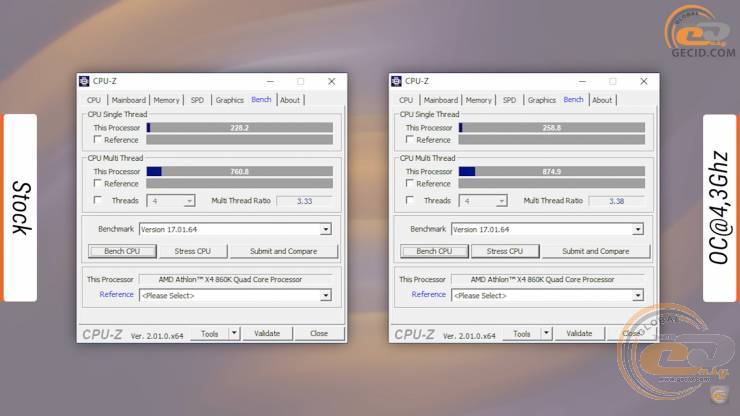Click Multi Thread Ratio value 3.38 in right window
Screen dimensions: 740x416
click(x=616, y=201)
